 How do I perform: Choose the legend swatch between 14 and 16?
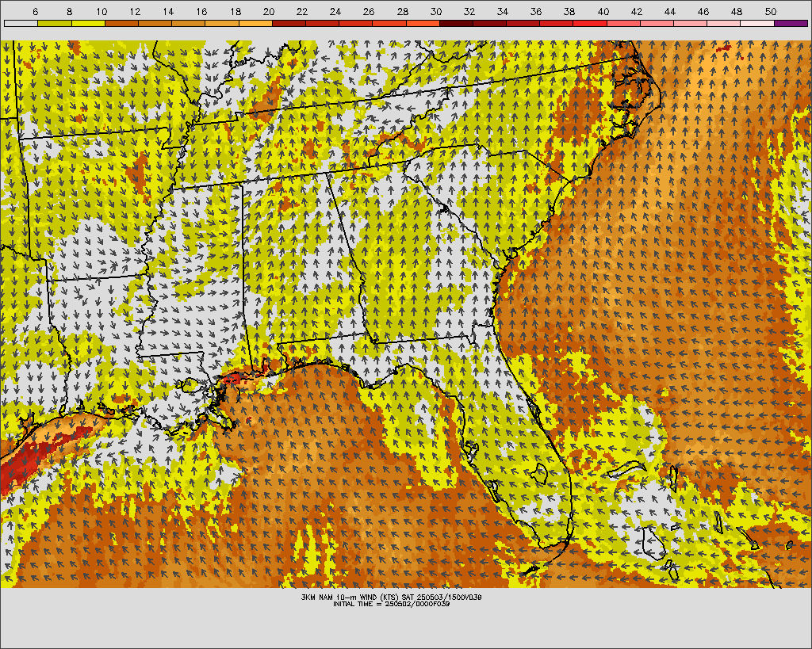(x=189, y=23)
